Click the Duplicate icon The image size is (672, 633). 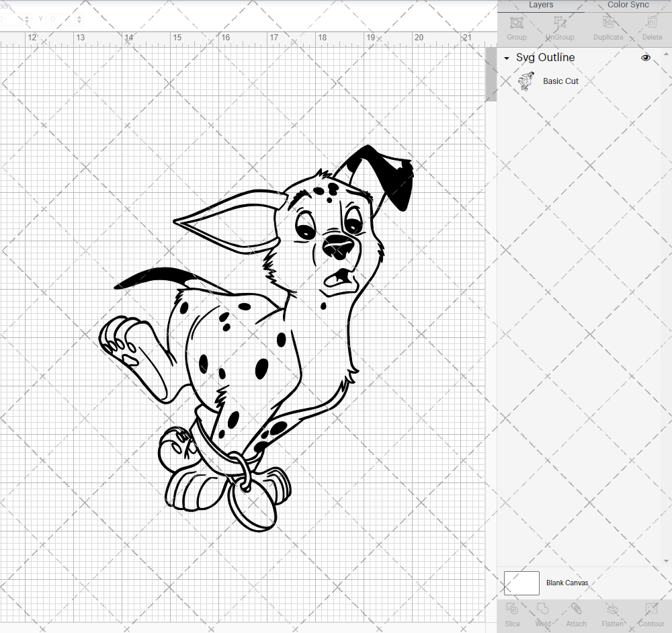point(608,23)
